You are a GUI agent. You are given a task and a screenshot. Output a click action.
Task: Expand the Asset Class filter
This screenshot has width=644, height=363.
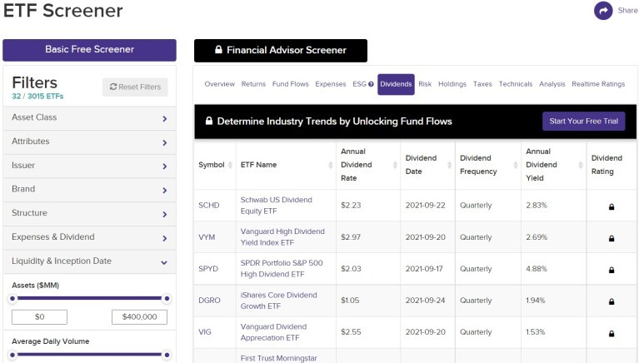click(89, 118)
